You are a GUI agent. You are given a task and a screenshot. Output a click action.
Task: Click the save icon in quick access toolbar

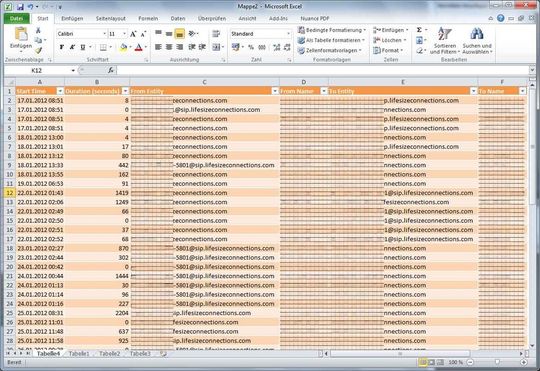(x=20, y=7)
